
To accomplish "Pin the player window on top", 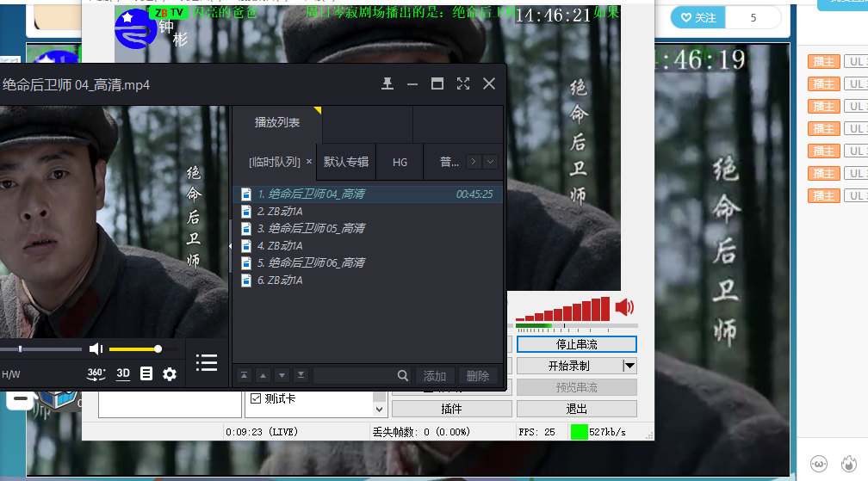I will click(387, 83).
